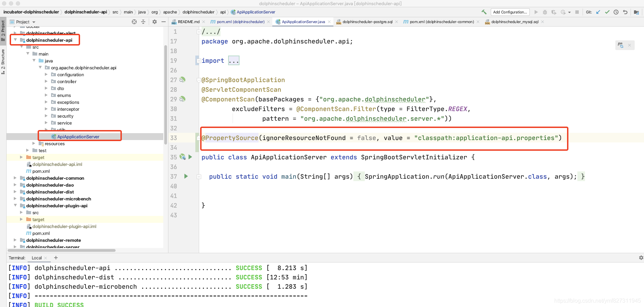Open Git Show History clock icon

[616, 12]
